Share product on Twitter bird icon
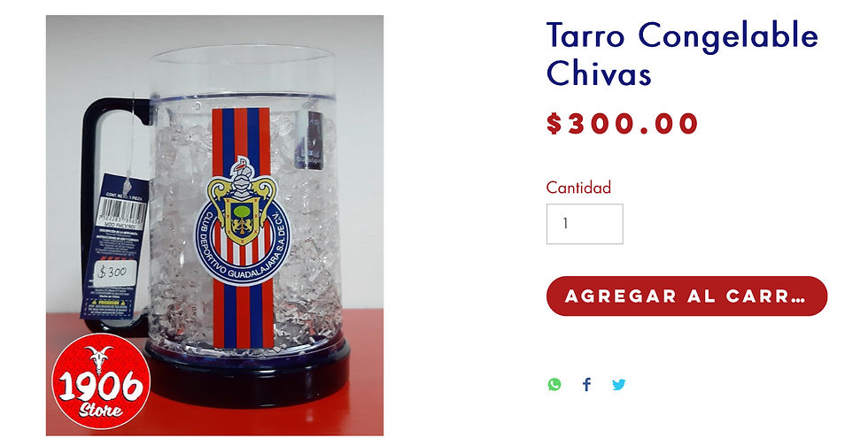Screen dimensions: 868x446 619,384
